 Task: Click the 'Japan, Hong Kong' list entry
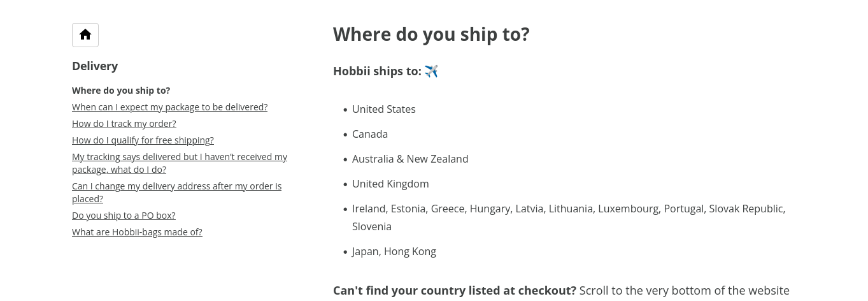click(x=394, y=251)
